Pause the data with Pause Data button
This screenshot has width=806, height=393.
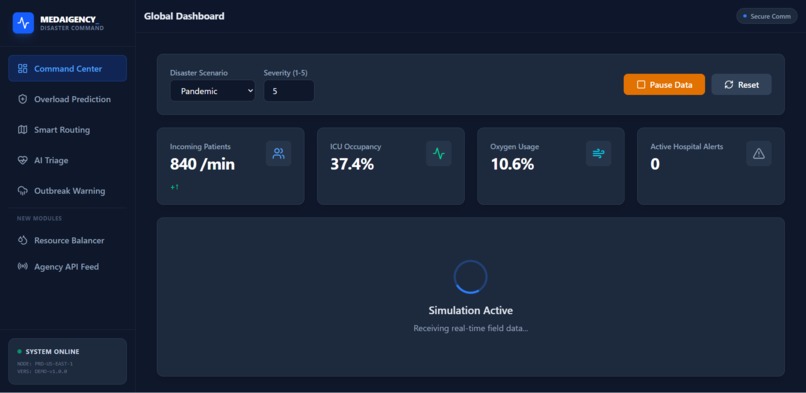pos(664,85)
